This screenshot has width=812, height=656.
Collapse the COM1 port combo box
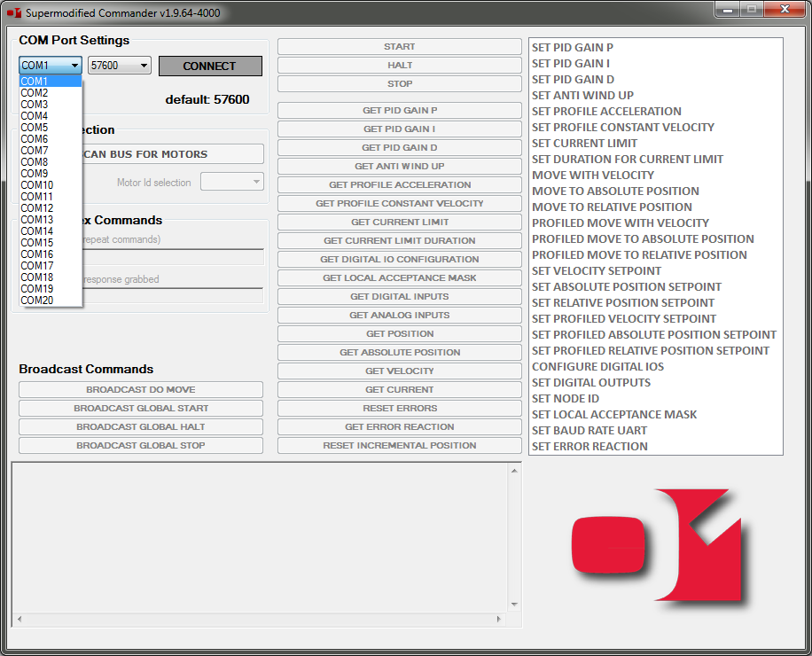pos(51,66)
